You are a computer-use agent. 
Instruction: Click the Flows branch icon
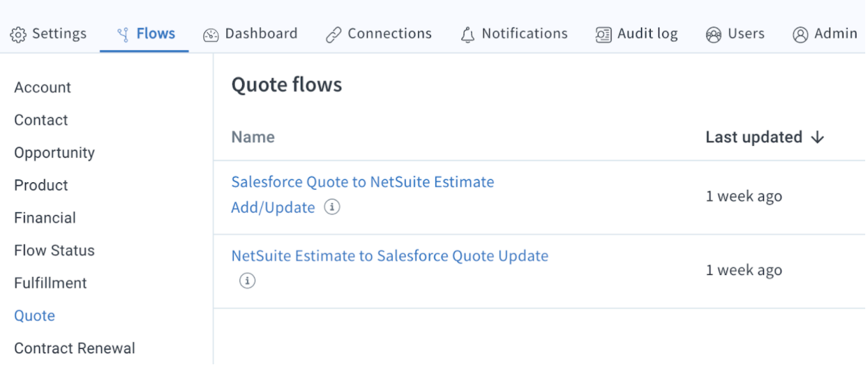[124, 35]
